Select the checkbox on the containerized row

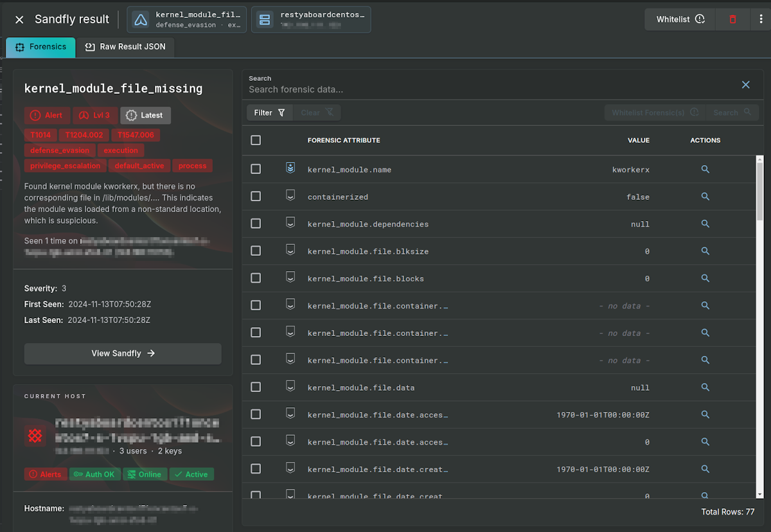(255, 197)
